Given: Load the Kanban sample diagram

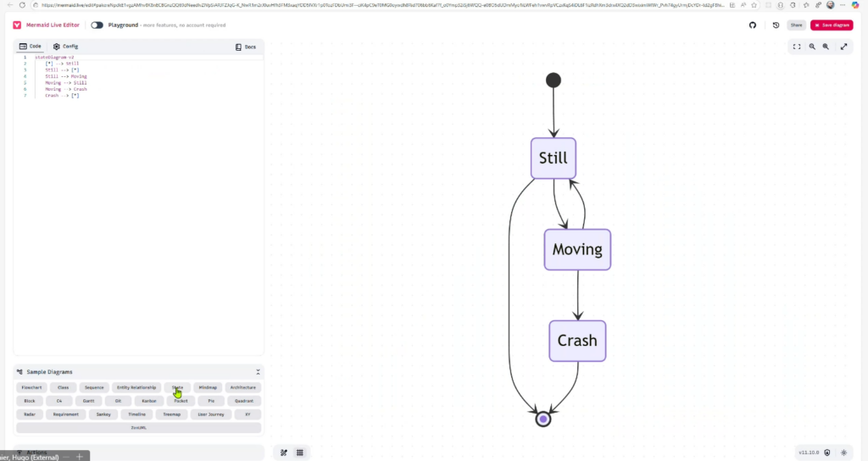Looking at the screenshot, I should click(149, 401).
